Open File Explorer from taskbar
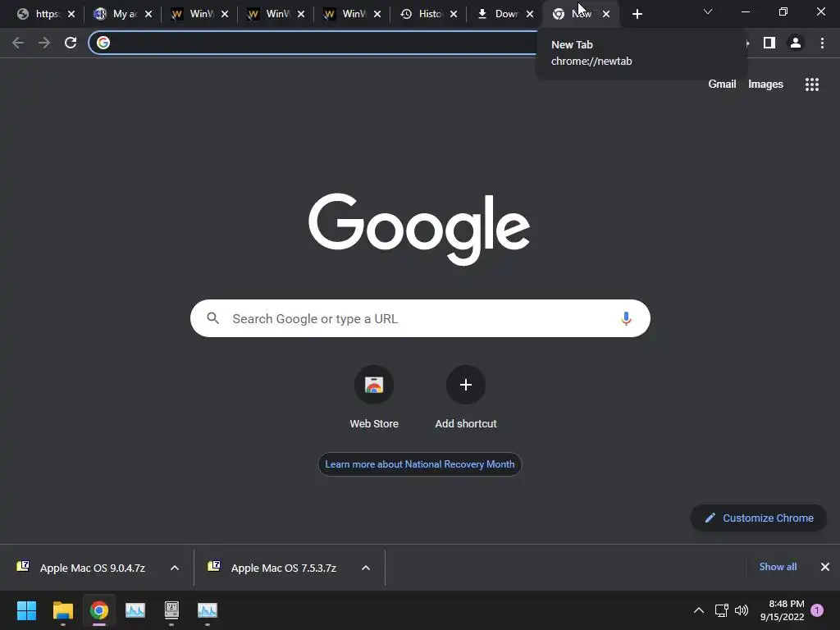 pyautogui.click(x=62, y=610)
